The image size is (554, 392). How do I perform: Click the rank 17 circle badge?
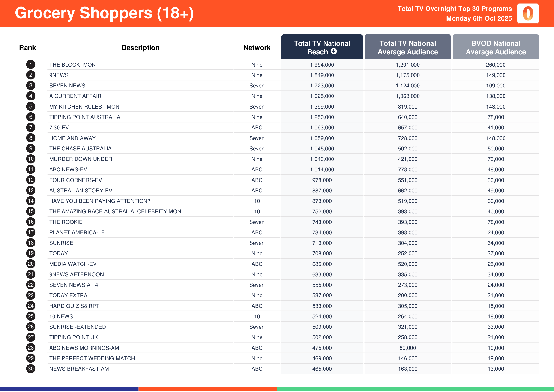click(x=31, y=232)
